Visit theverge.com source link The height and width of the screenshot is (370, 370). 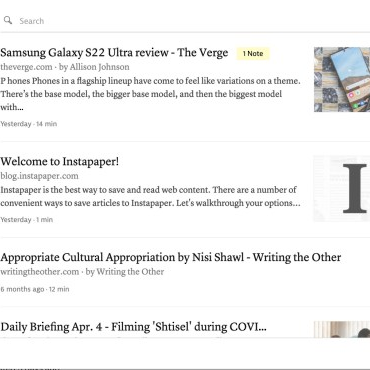click(x=26, y=67)
